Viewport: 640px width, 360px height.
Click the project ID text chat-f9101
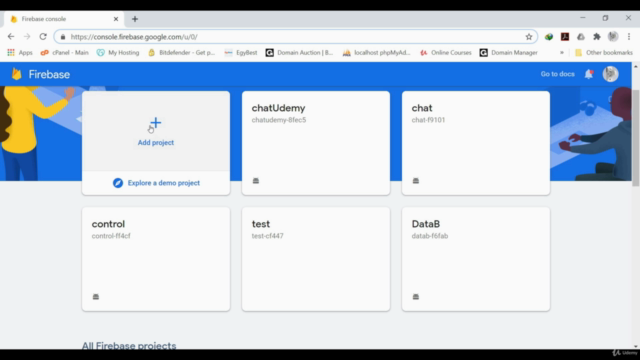[x=428, y=120]
